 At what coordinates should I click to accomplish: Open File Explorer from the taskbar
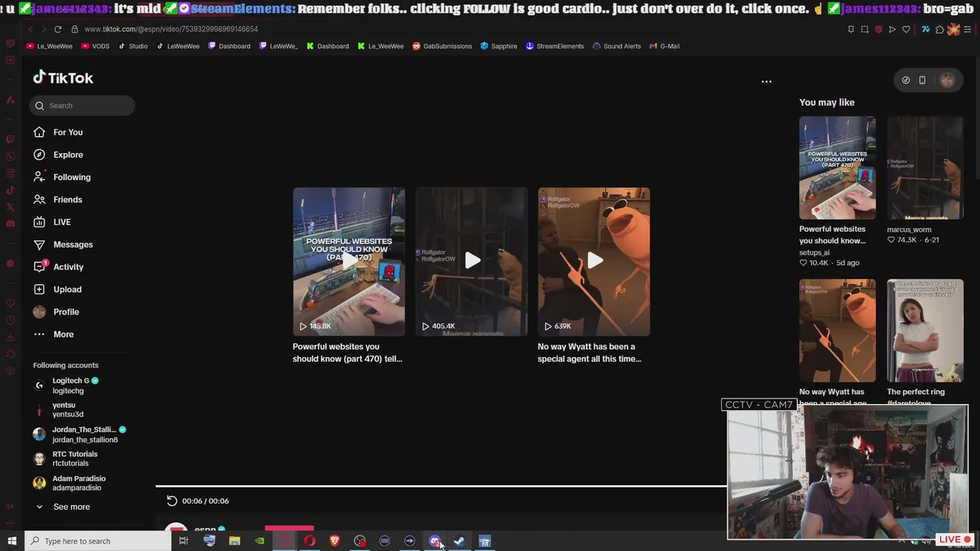(234, 541)
